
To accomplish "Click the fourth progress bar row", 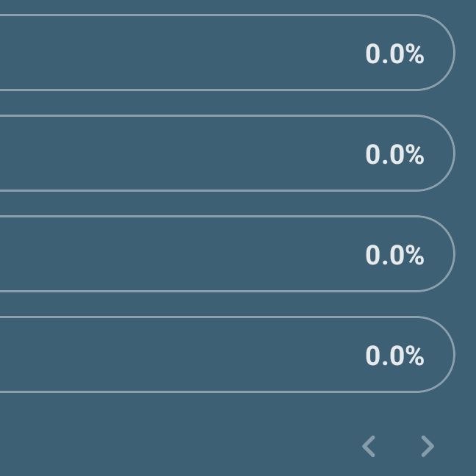I will tap(228, 355).
